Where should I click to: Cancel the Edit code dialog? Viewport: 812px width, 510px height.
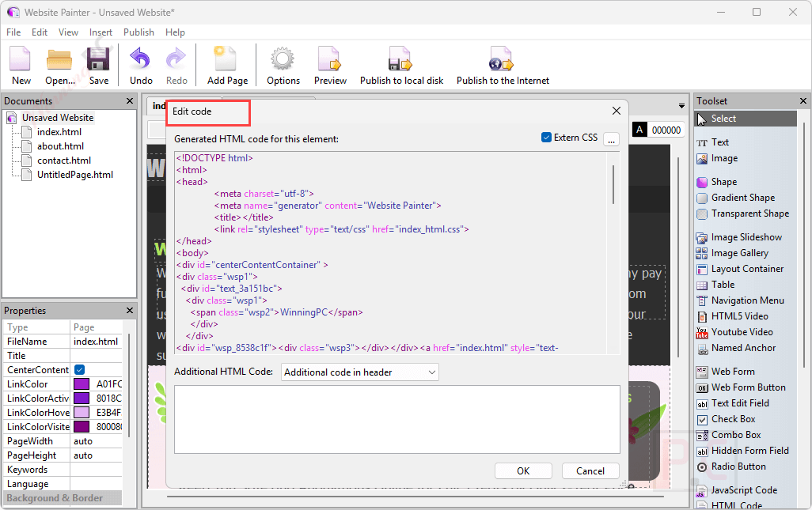click(590, 470)
